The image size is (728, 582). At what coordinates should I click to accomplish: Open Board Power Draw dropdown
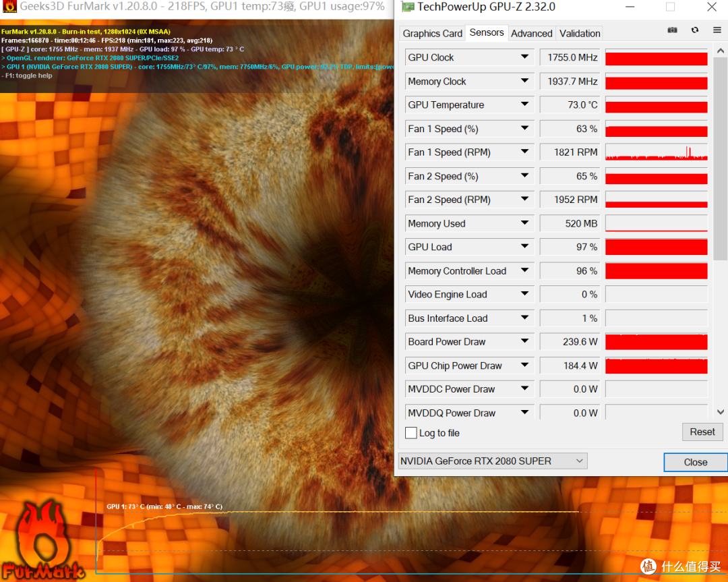tap(524, 342)
